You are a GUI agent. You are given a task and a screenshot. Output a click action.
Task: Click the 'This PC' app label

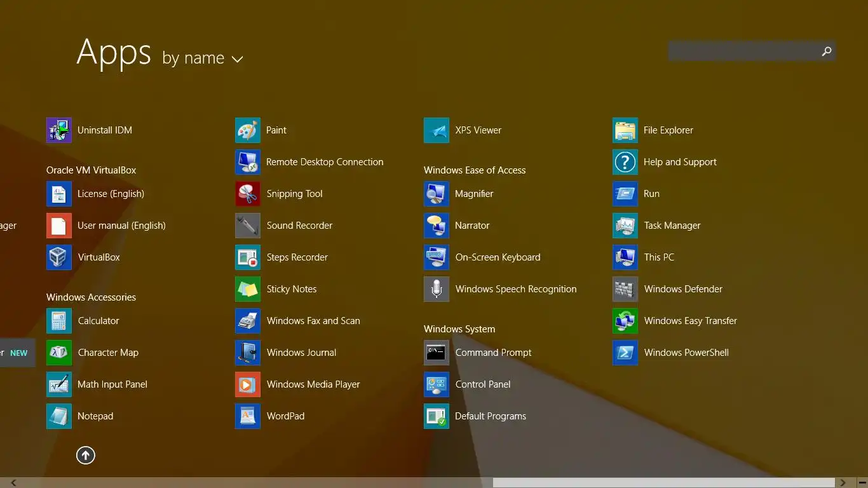coord(659,257)
